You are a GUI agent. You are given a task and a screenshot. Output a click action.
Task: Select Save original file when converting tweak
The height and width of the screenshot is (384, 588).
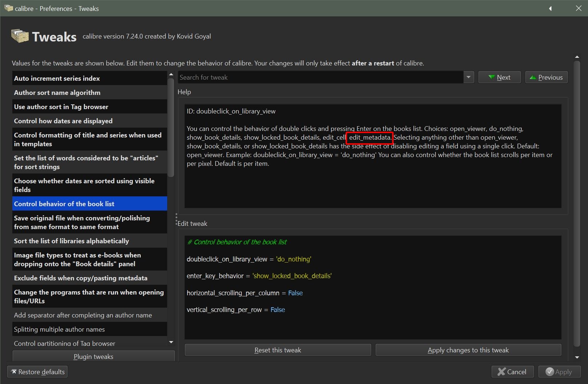pos(90,222)
